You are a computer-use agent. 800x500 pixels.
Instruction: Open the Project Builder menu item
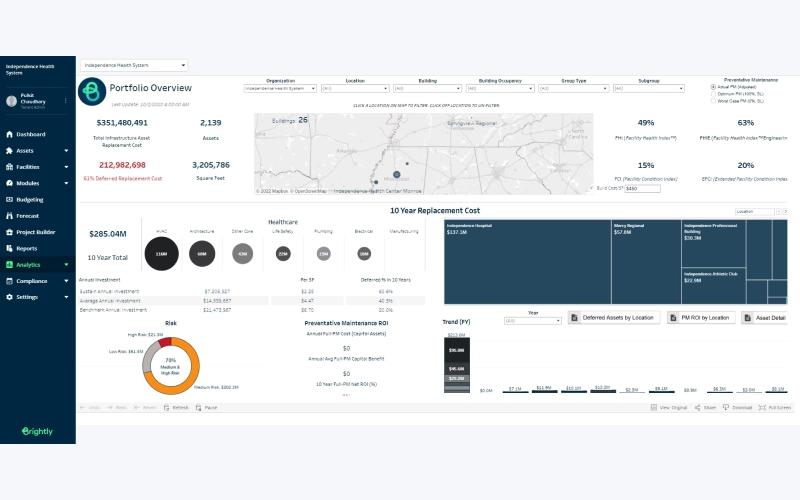coord(38,232)
